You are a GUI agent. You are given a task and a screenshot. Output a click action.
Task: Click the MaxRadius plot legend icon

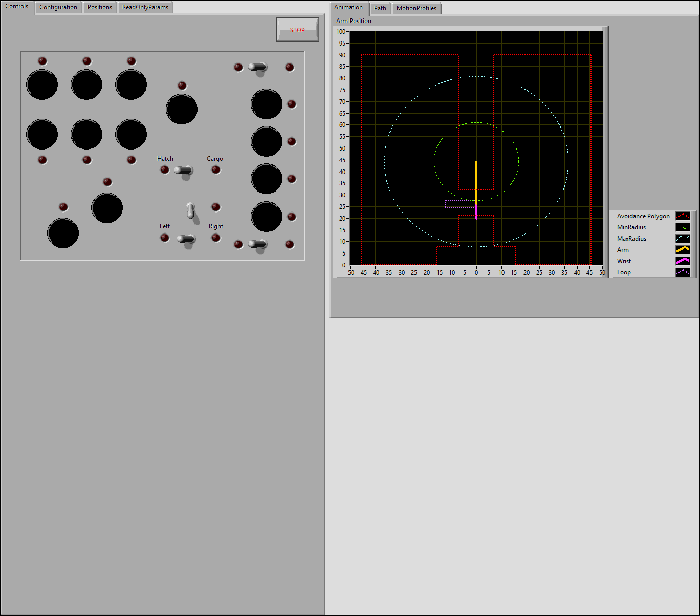(x=683, y=239)
